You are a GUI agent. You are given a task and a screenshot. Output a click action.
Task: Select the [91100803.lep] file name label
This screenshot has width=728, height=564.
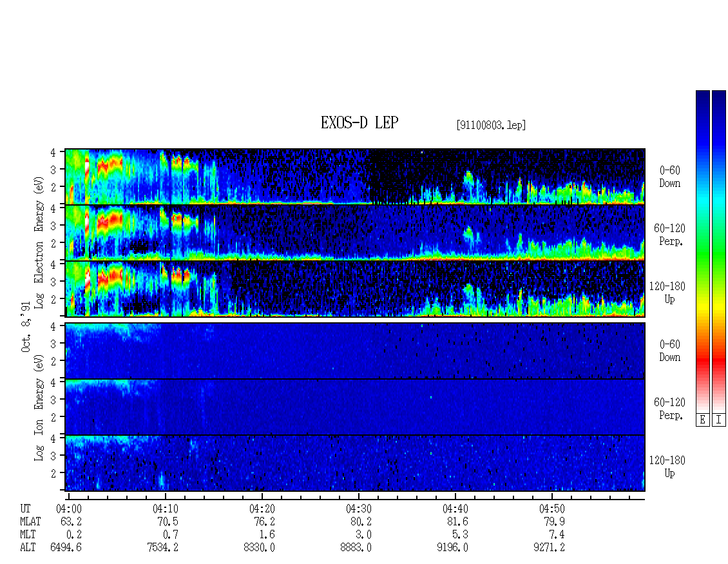point(491,125)
